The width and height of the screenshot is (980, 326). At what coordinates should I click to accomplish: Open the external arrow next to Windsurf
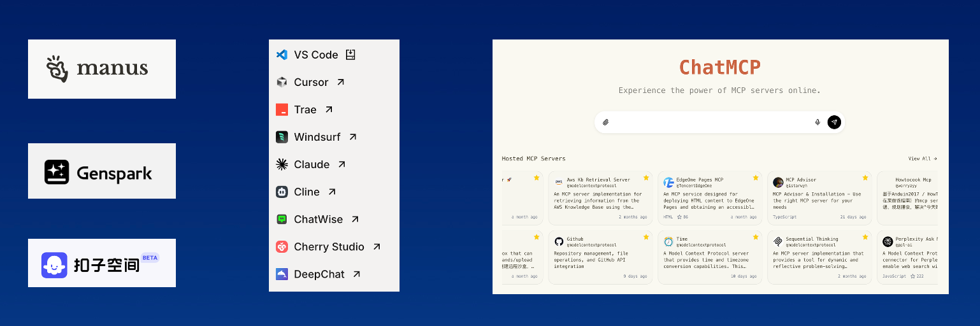pos(353,137)
